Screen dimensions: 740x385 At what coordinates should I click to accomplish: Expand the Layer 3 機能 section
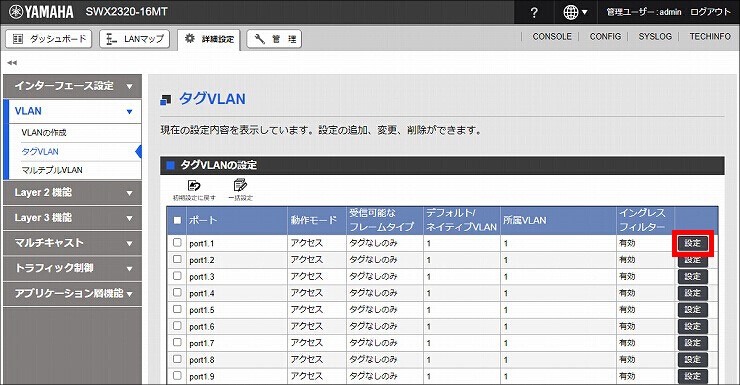(72, 218)
